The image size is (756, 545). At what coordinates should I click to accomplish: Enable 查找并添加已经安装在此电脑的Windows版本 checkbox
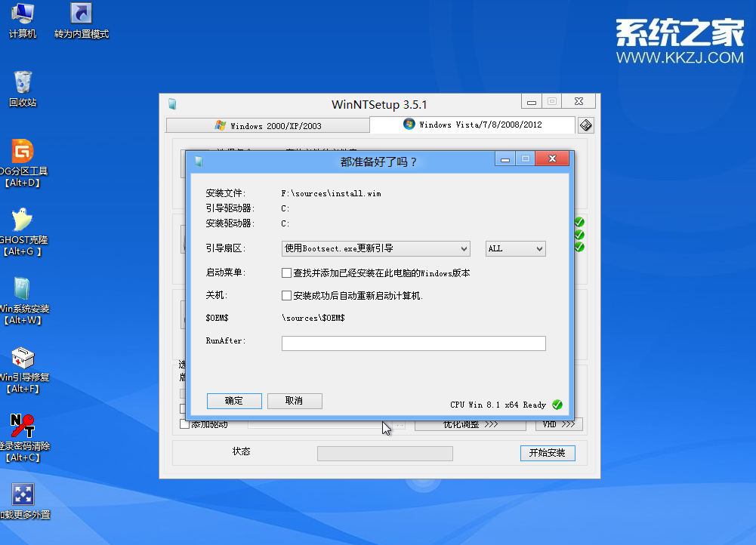(x=287, y=273)
